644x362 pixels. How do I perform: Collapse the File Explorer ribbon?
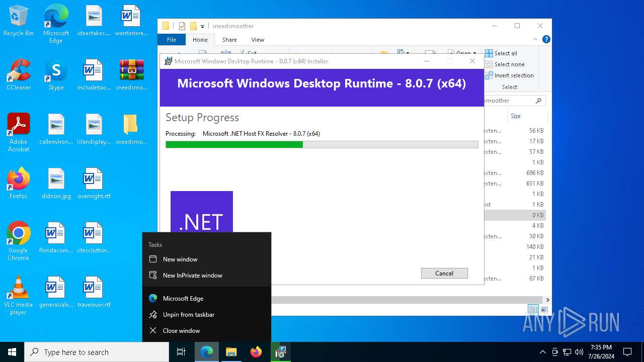[x=535, y=39]
